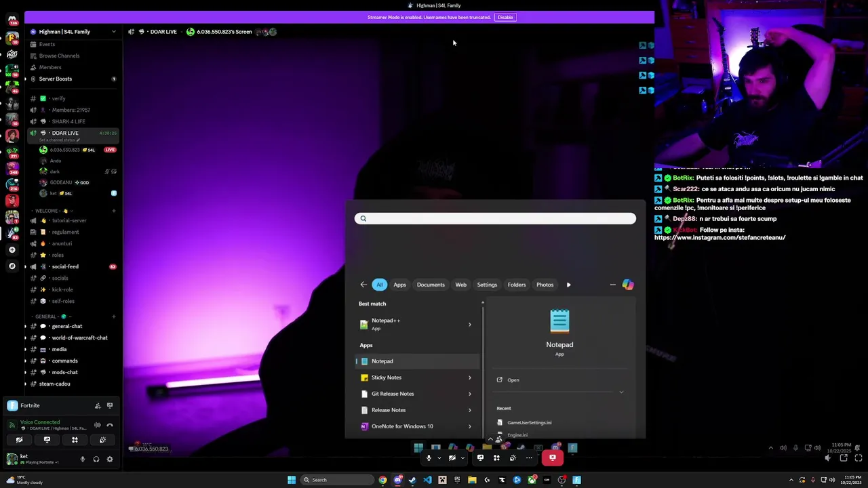Open Discord direct messages home icon
Screen dimensions: 868x488
[12, 19]
